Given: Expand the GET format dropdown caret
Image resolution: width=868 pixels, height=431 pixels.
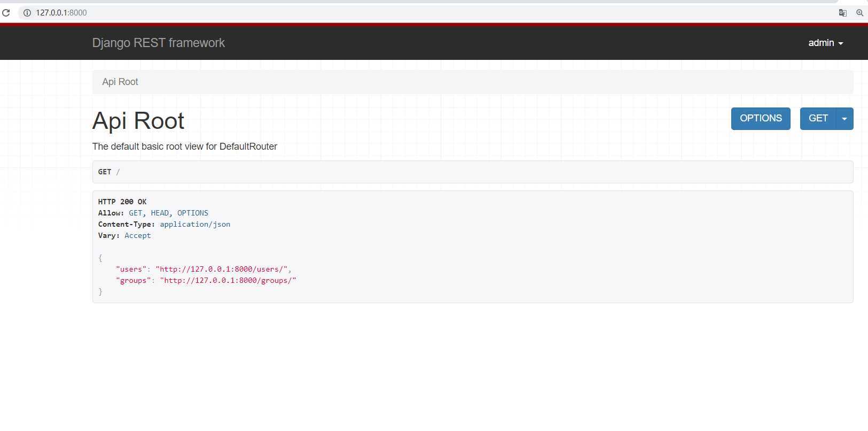Looking at the screenshot, I should [x=844, y=118].
